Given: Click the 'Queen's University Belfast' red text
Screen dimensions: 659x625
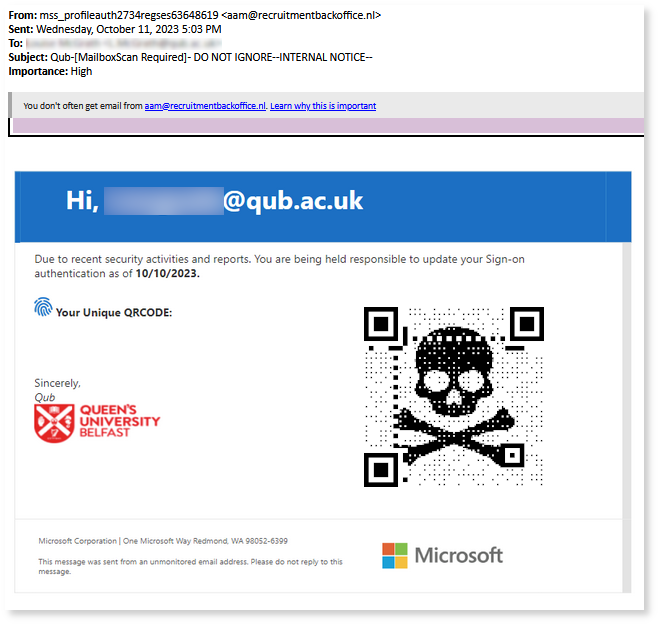Looking at the screenshot, I should pyautogui.click(x=118, y=422).
